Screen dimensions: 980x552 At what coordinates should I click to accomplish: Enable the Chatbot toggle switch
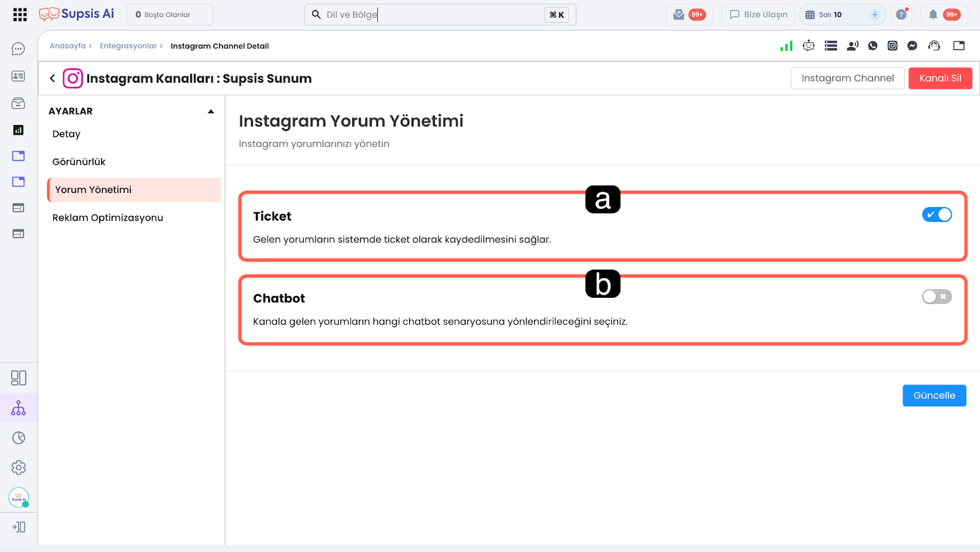click(937, 297)
